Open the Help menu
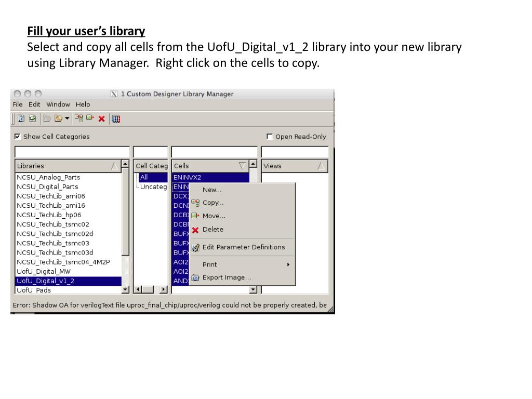This screenshot has width=532, height=399. (83, 104)
